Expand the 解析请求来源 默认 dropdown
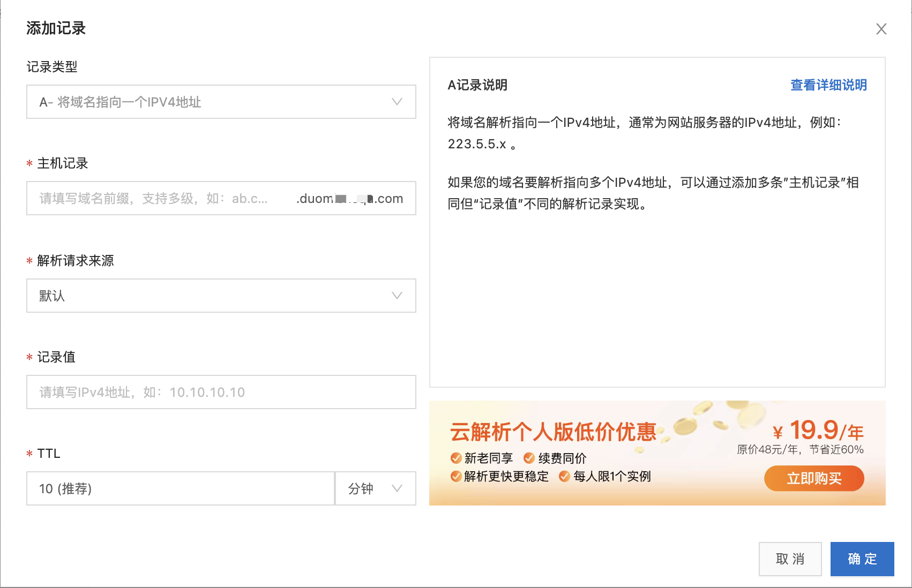Image resolution: width=912 pixels, height=588 pixels. coord(221,296)
